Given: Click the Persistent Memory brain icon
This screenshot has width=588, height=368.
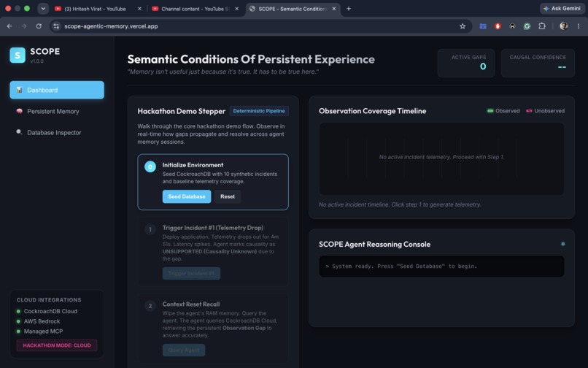Looking at the screenshot, I should pos(19,111).
